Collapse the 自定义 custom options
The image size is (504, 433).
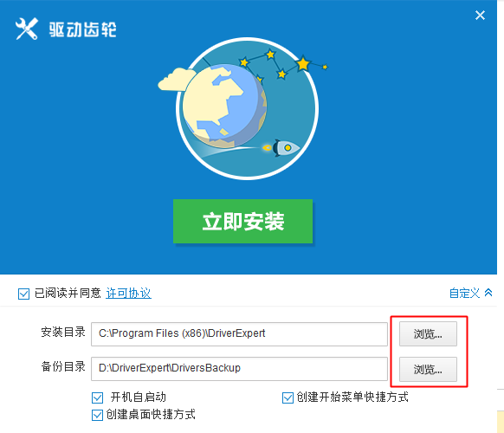click(x=470, y=293)
